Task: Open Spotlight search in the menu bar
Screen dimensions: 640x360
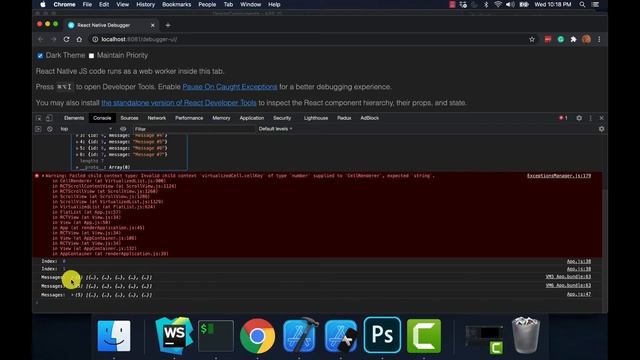Action: pyautogui.click(x=582, y=4)
